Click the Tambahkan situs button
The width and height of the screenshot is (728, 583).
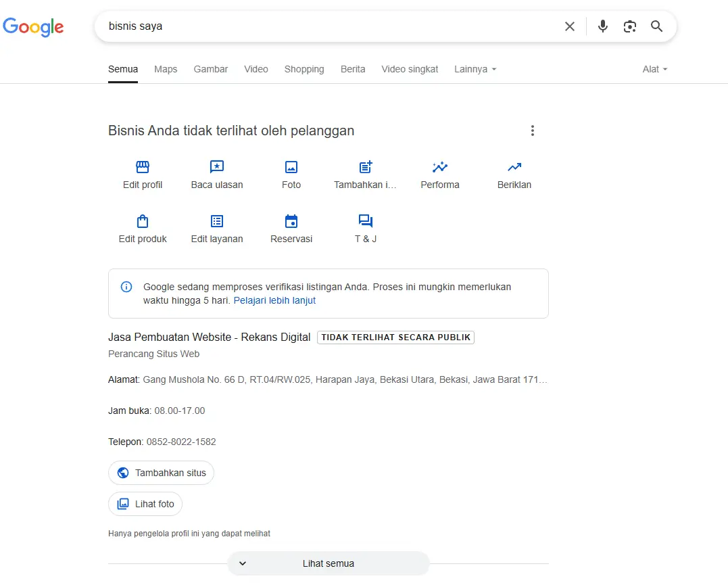click(x=161, y=473)
